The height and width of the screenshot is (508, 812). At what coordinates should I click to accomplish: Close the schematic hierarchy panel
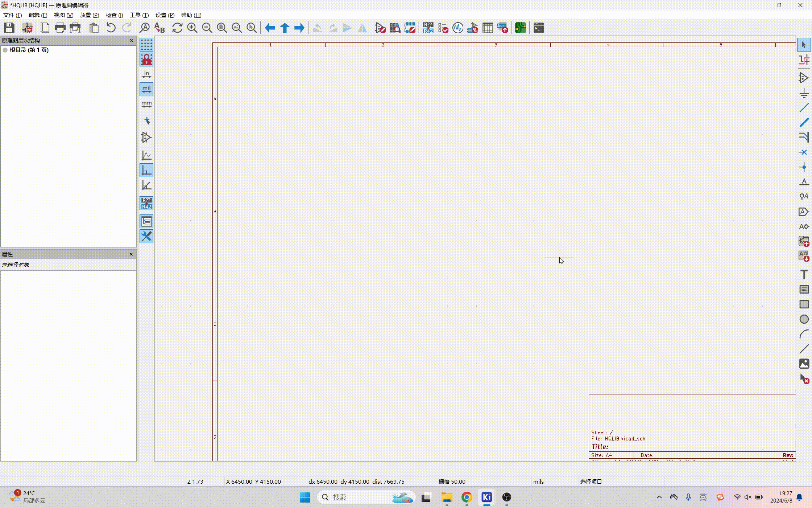click(x=131, y=40)
